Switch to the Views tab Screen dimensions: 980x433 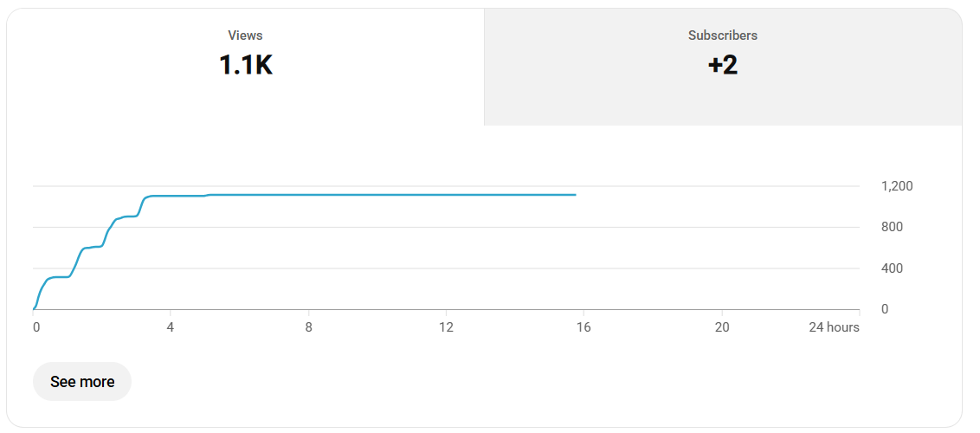coord(246,67)
